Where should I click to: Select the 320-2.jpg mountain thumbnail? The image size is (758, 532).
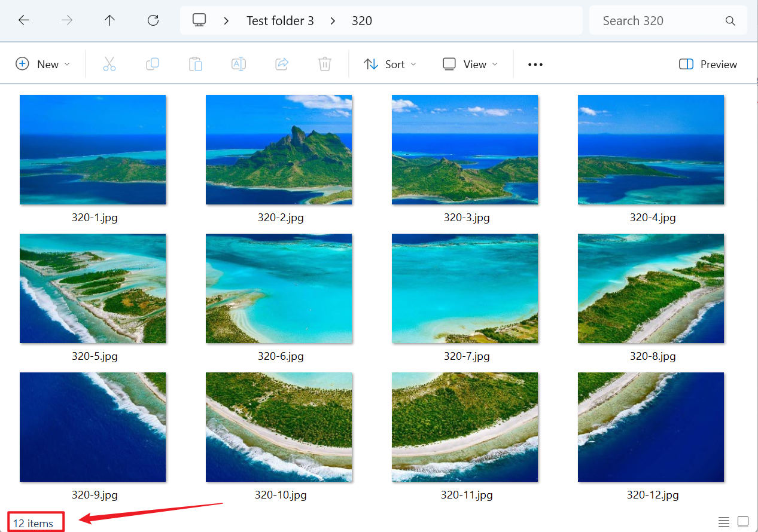pyautogui.click(x=279, y=150)
